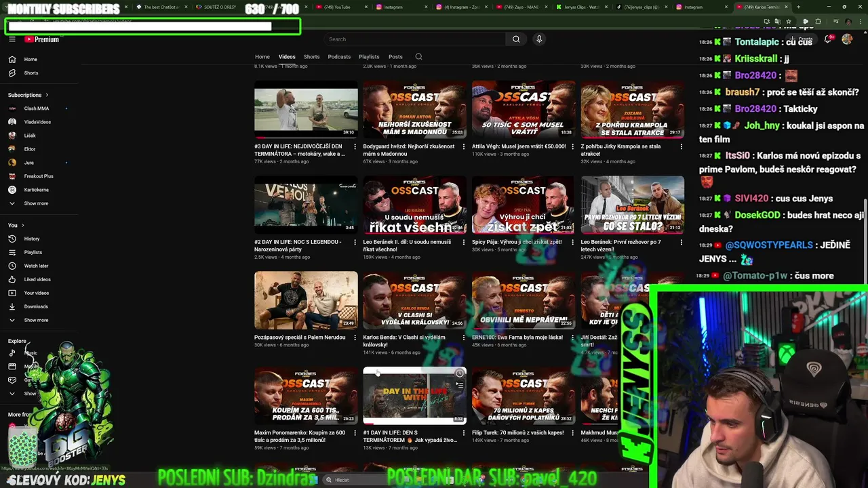Select the channel Videos tab
868x488 pixels.
coord(287,57)
